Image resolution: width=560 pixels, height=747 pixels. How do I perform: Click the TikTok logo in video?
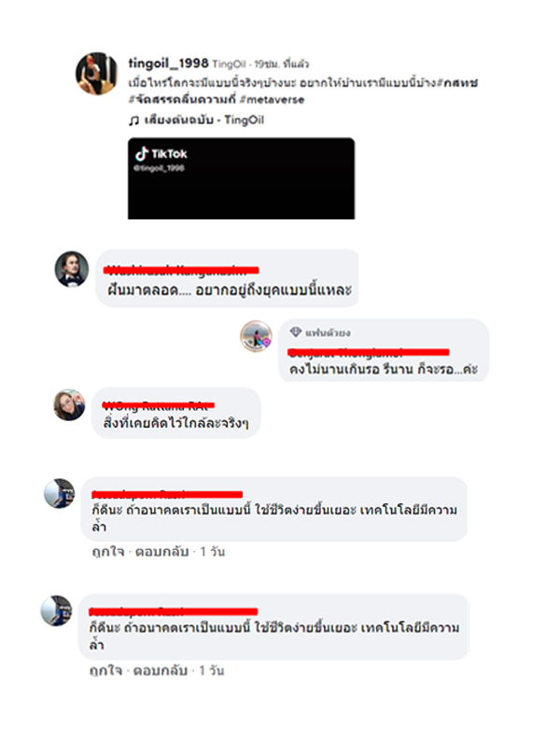[161, 154]
